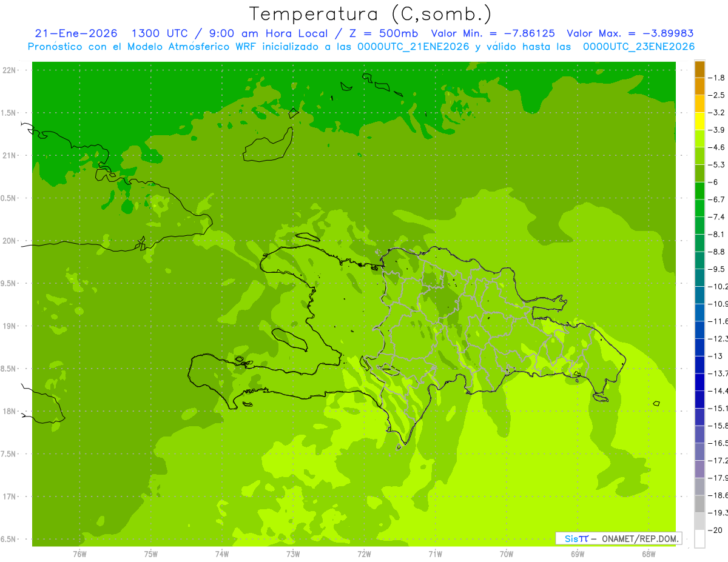The height and width of the screenshot is (562, 728).
Task: Click the "SisTT - ONAMET/REP.DOM." credit label
Action: pos(618,538)
